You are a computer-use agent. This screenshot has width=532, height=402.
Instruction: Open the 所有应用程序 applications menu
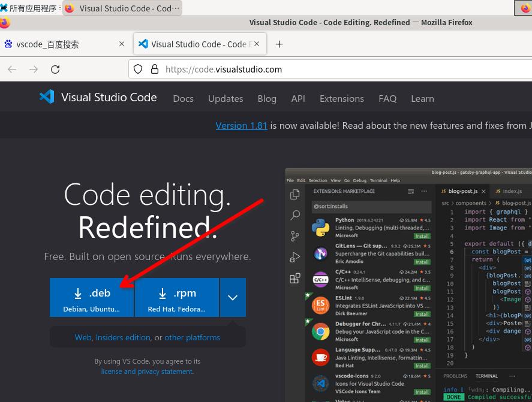click(29, 8)
